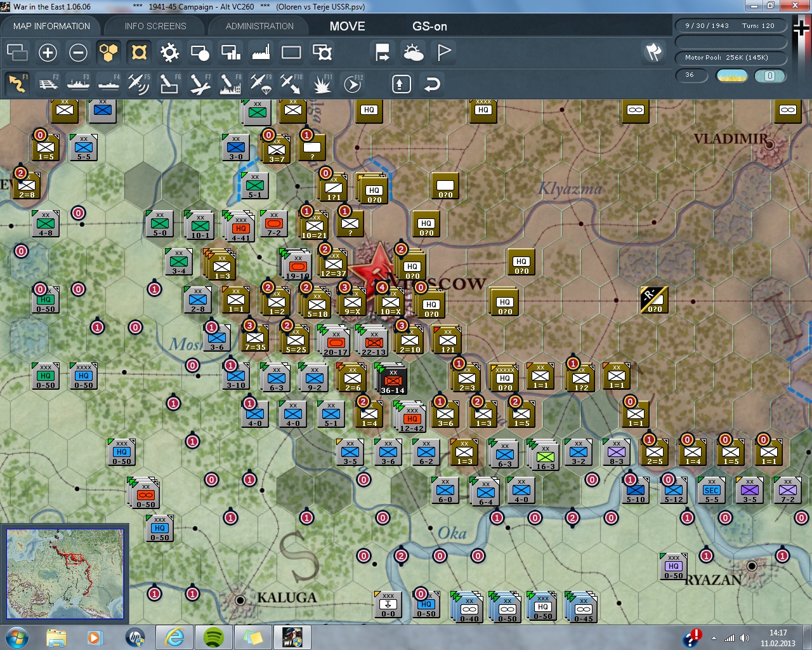Click the strategic minimap thumbnail
The width and height of the screenshot is (812, 650).
pyautogui.click(x=65, y=574)
